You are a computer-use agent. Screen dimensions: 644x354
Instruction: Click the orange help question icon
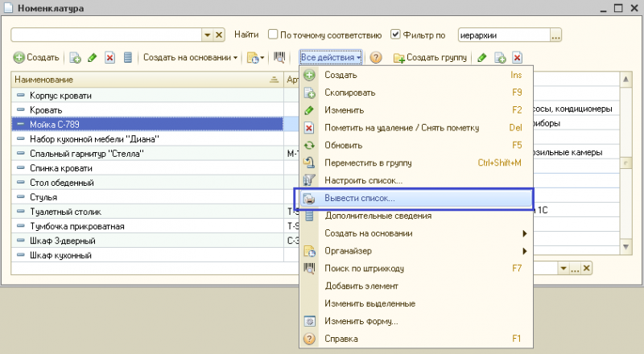[376, 57]
